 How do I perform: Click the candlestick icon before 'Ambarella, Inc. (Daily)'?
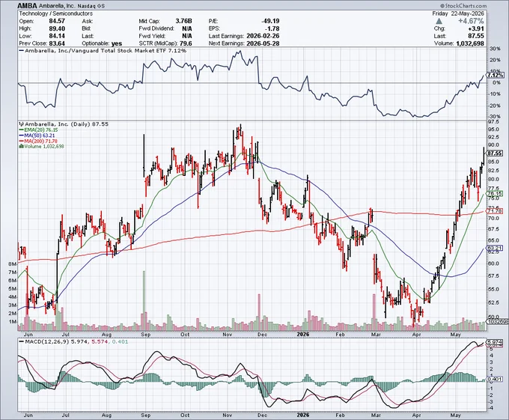(21, 124)
